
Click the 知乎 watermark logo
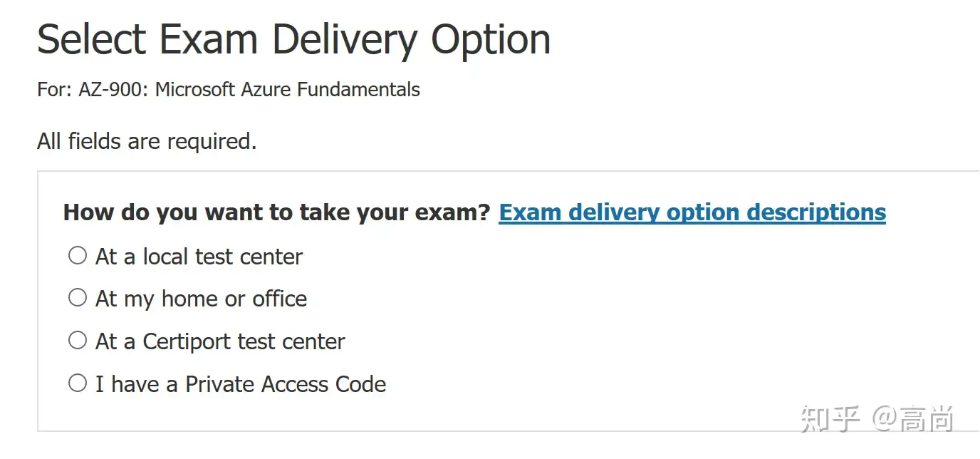coord(830,418)
